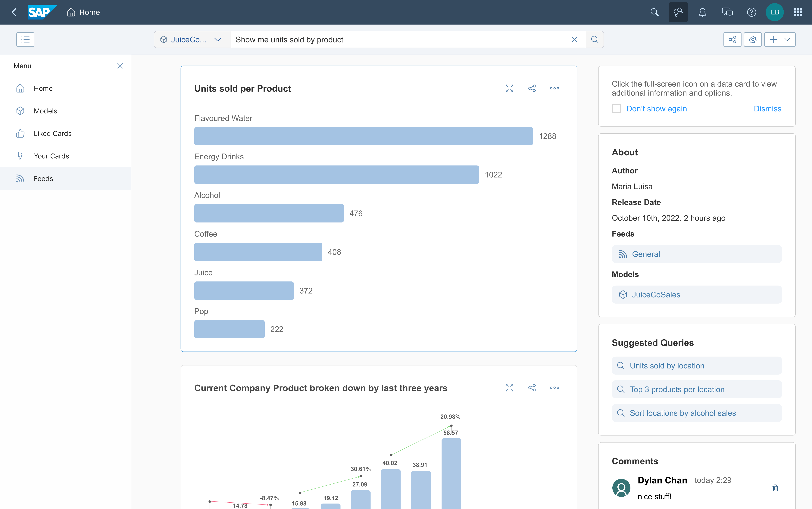Click the Dismiss button in info tooltip
The height and width of the screenshot is (509, 812).
click(x=767, y=108)
